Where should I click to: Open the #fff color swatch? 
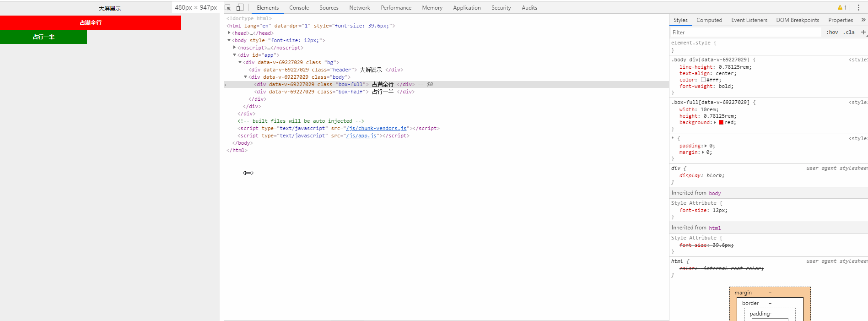tap(703, 80)
